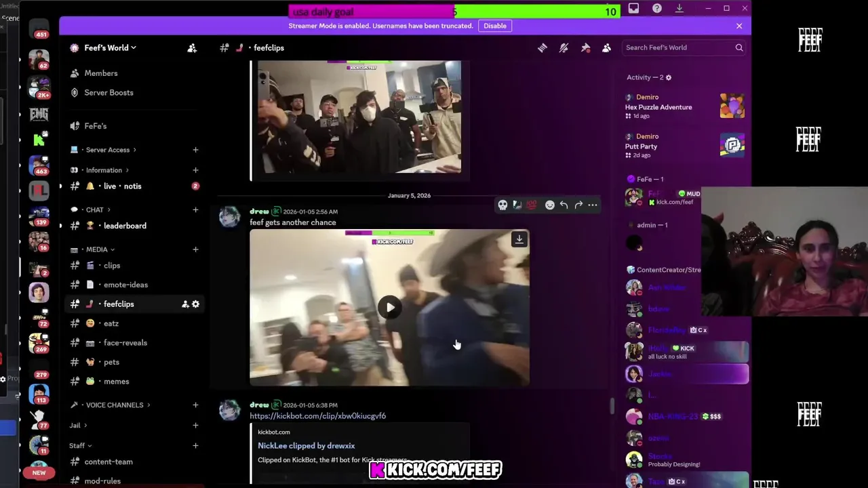The height and width of the screenshot is (488, 868).
Task: Open the clips channel
Action: [133, 266]
